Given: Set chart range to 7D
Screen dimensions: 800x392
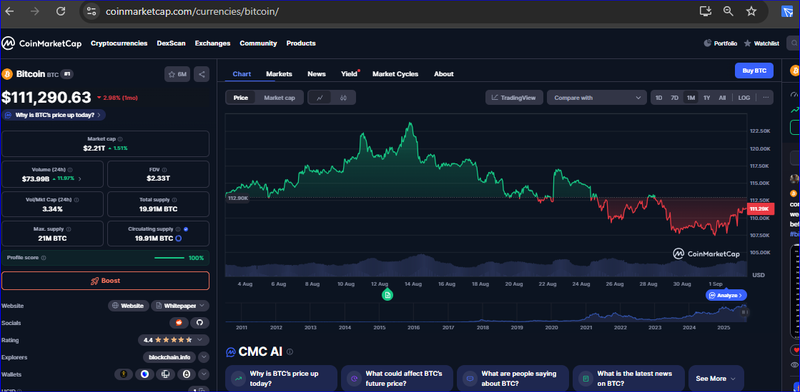Looking at the screenshot, I should (x=674, y=97).
